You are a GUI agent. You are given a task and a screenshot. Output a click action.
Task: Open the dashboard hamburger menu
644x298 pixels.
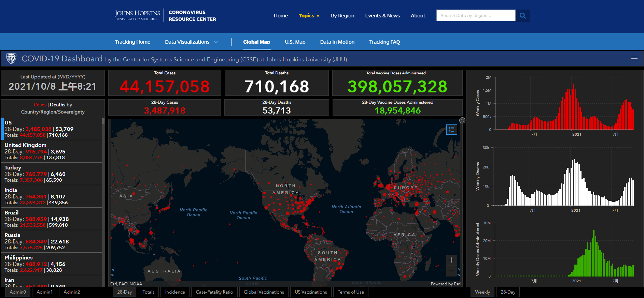pos(634,59)
